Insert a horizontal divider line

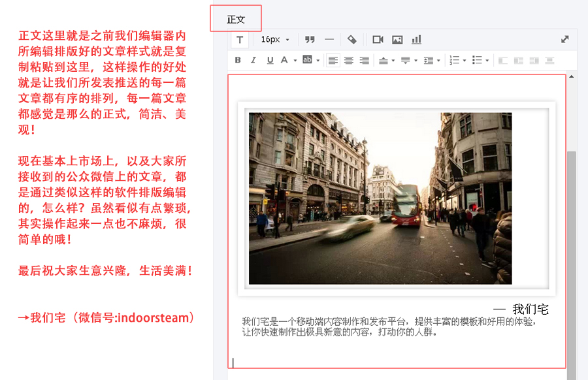click(329, 39)
